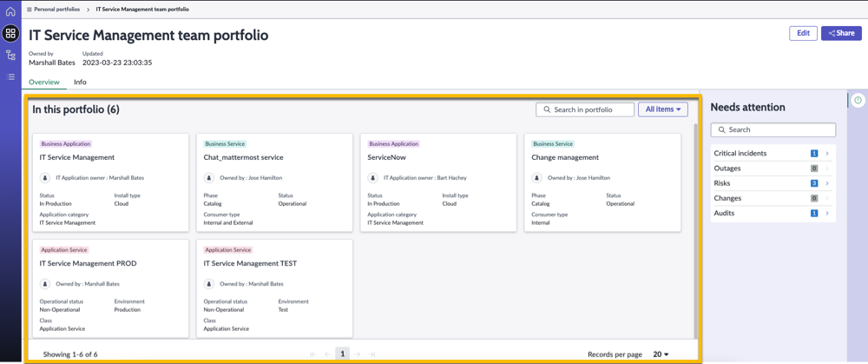The height and width of the screenshot is (364, 868).
Task: Click the clock icon on the right panel
Action: coord(858,100)
